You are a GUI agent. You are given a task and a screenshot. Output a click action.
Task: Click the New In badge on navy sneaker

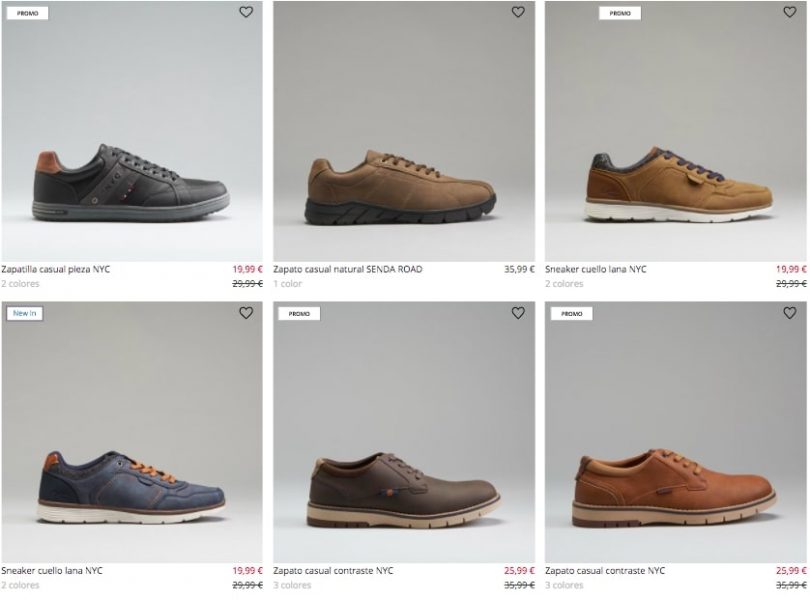(x=24, y=313)
